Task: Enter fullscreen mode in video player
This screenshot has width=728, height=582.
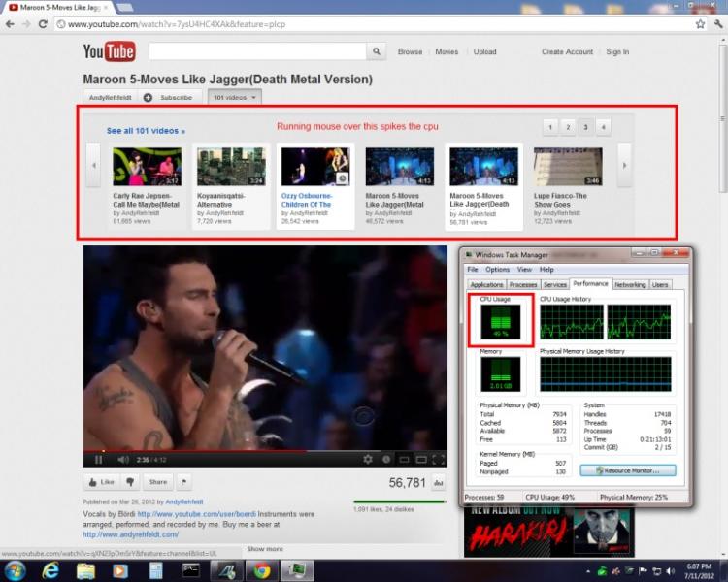Action: click(437, 459)
